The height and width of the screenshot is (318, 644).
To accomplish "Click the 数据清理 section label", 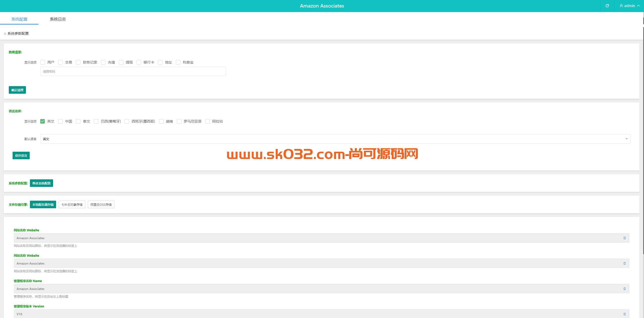I will 15,52.
